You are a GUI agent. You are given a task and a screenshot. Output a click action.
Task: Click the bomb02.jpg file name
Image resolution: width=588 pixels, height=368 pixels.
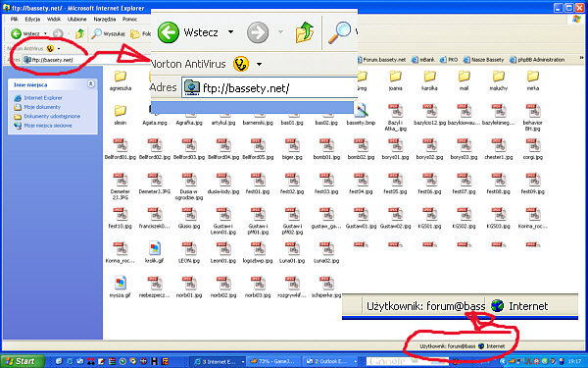pos(361,157)
